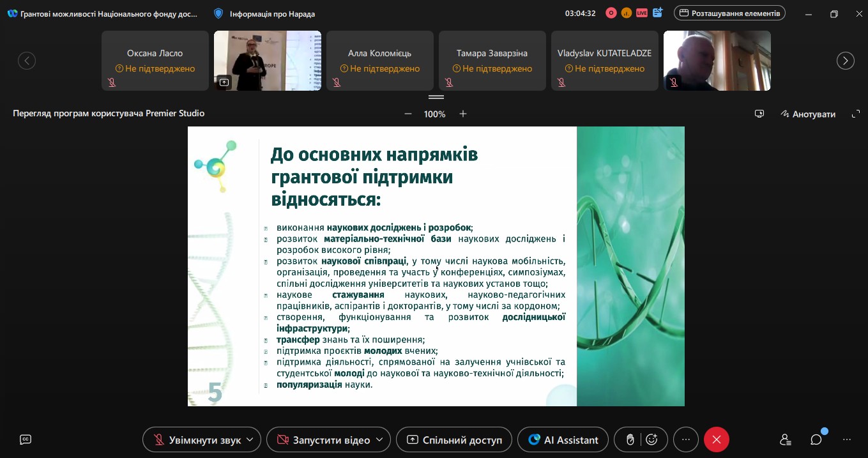The width and height of the screenshot is (868, 458).
Task: Open Розташування елементів layout menu
Action: (x=729, y=13)
